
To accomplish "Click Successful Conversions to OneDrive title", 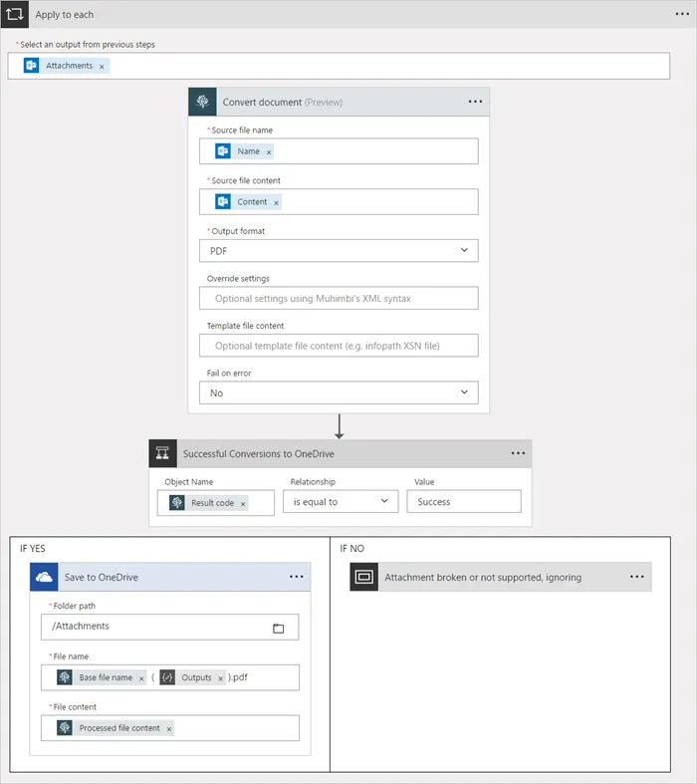I will (x=258, y=453).
